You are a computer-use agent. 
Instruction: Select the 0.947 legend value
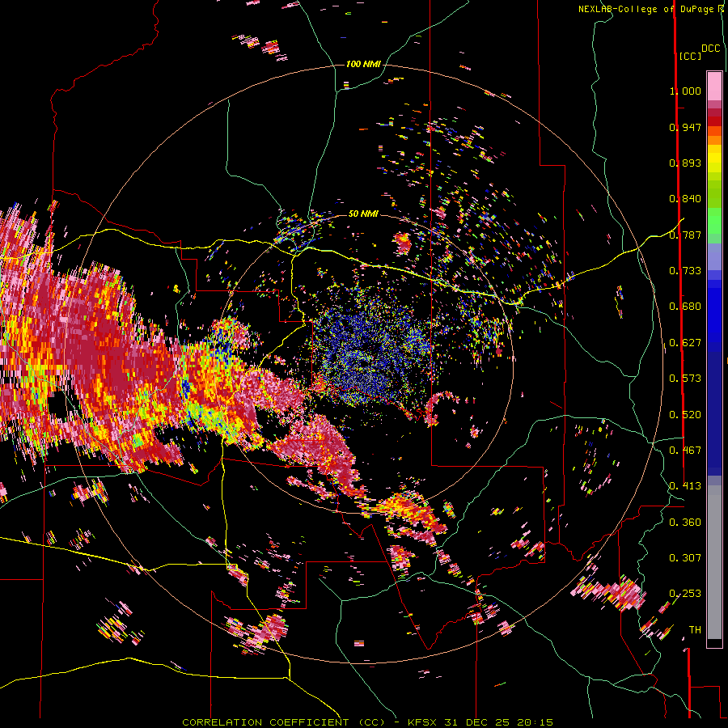685,127
